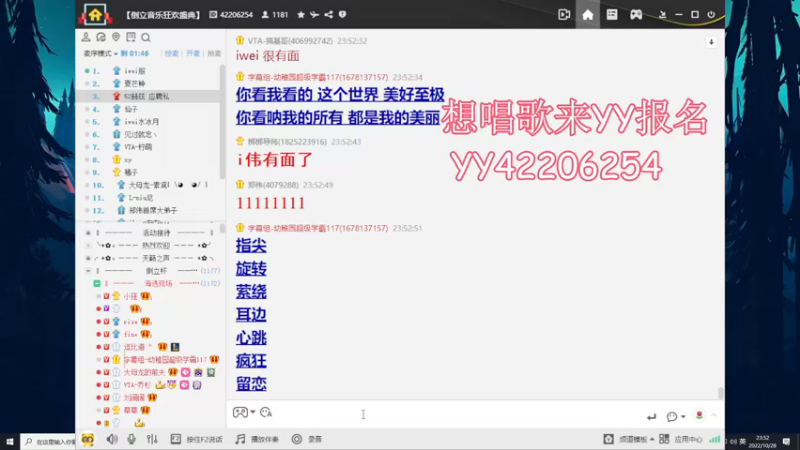
Task: Start recording with 录音 button
Action: click(307, 439)
